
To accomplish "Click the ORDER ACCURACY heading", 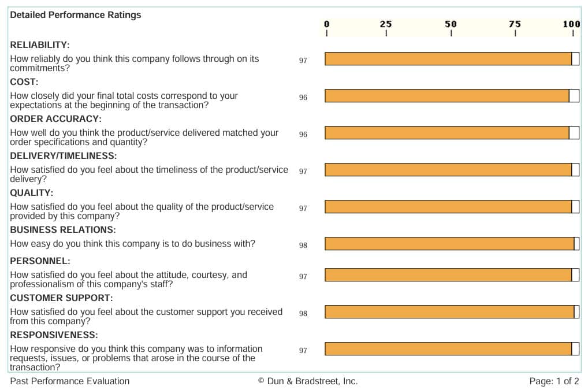I will (x=55, y=119).
